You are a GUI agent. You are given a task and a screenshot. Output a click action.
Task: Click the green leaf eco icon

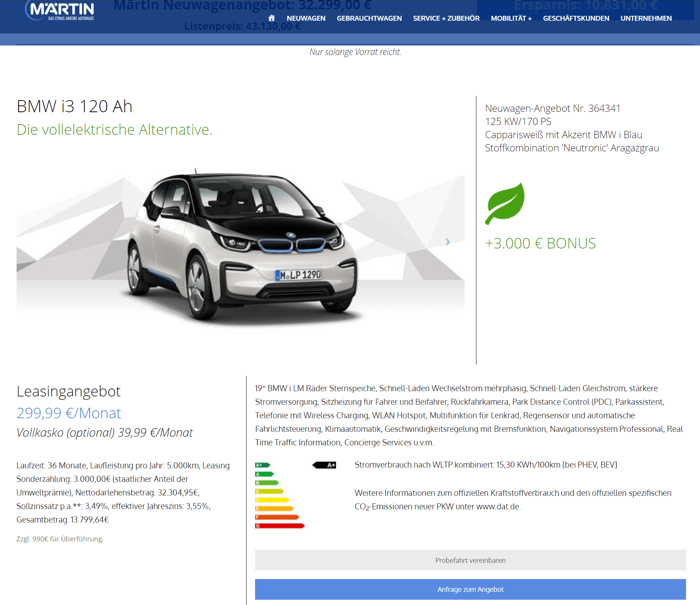(505, 204)
